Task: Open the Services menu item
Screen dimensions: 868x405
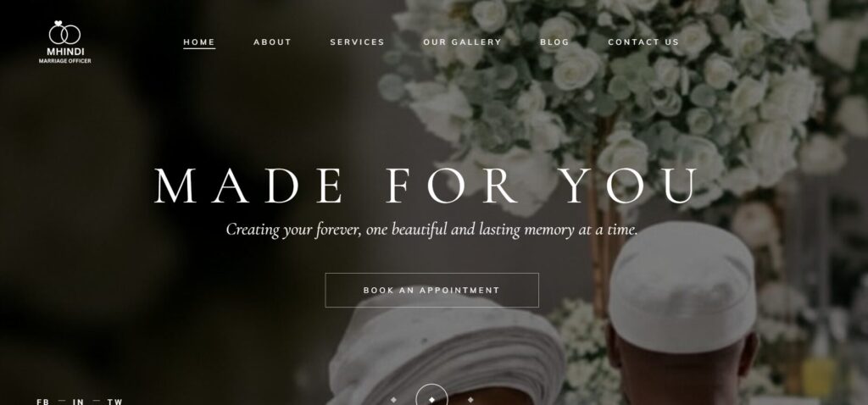Action: click(x=357, y=42)
